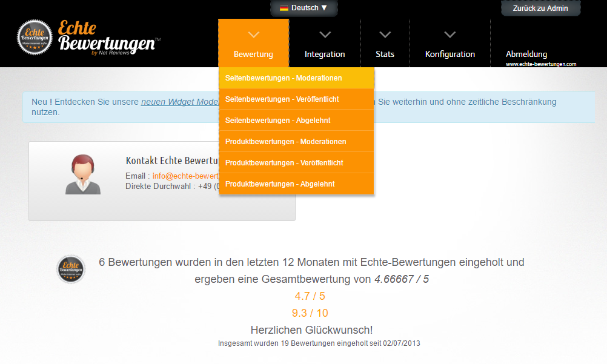Follow the neuen Widget Modelle link

(x=180, y=102)
